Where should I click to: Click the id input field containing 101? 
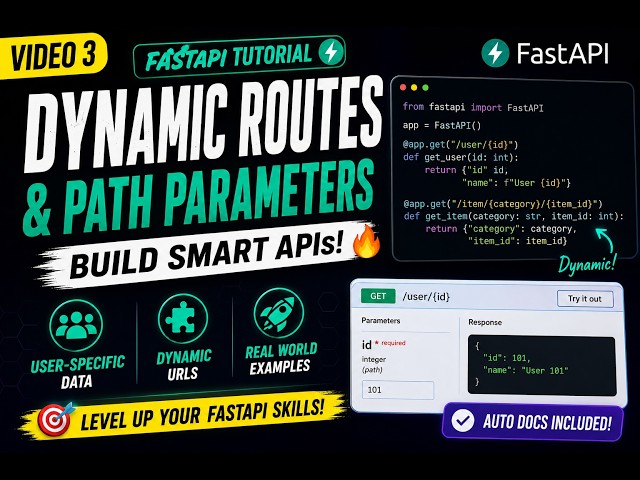point(398,390)
